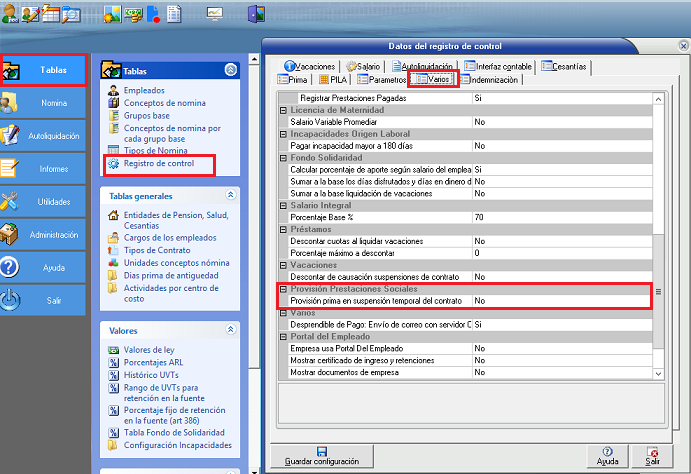Open the Nomina sidebar section
691x474 pixels.
[42, 103]
